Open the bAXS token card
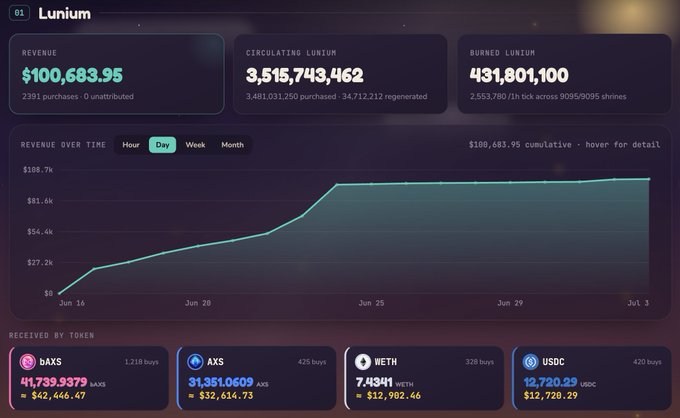Image resolution: width=680 pixels, height=418 pixels. pyautogui.click(x=89, y=378)
